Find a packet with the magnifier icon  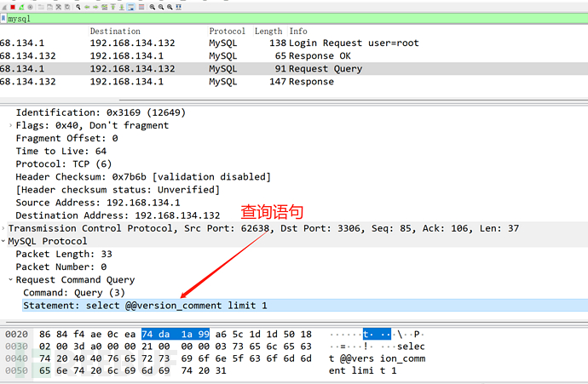tap(78, 7)
